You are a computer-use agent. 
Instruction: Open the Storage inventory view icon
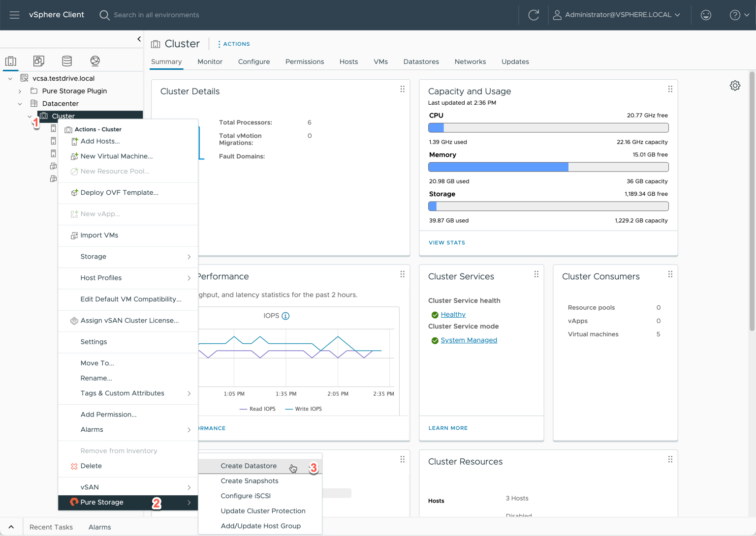click(67, 61)
